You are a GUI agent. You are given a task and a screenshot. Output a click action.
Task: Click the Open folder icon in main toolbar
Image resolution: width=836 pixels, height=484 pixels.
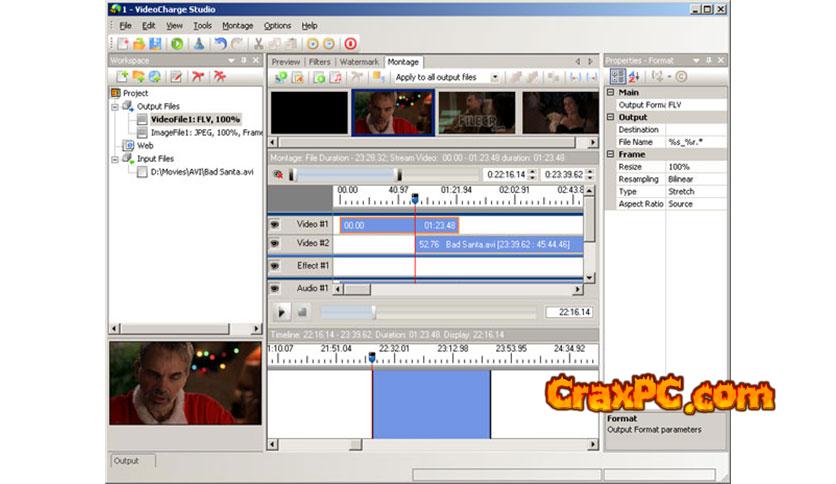(x=140, y=44)
